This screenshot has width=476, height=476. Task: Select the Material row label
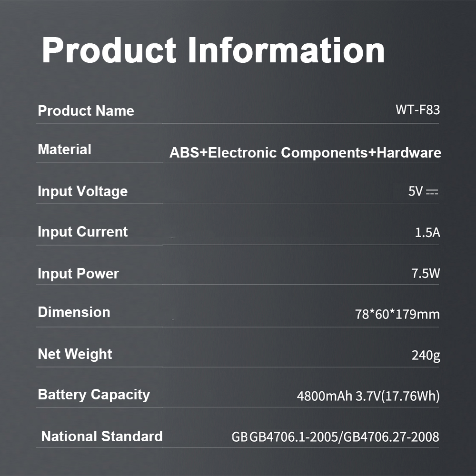coord(64,149)
